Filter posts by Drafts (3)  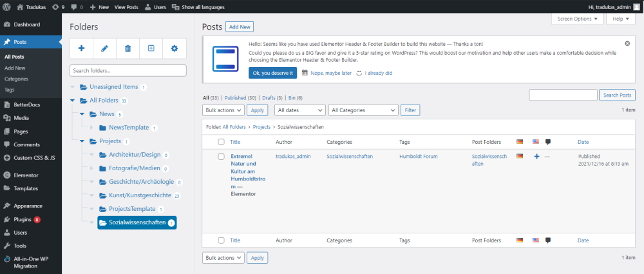coord(272,98)
